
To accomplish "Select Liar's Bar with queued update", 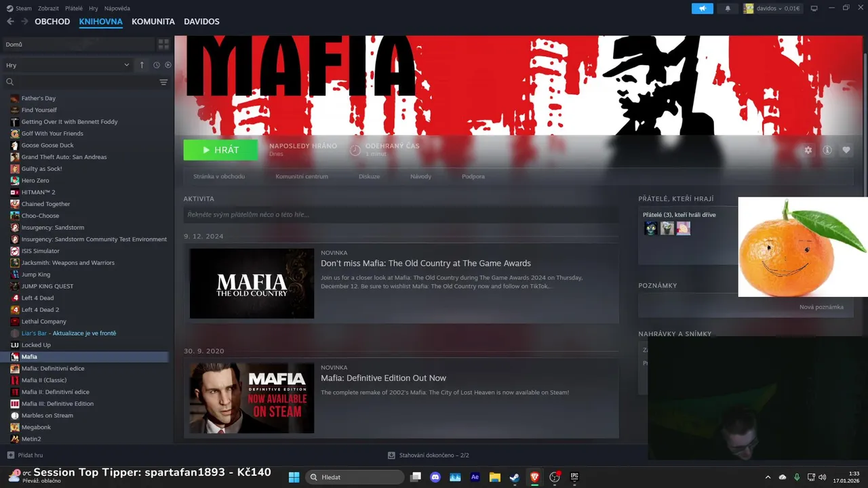I will pyautogui.click(x=68, y=333).
